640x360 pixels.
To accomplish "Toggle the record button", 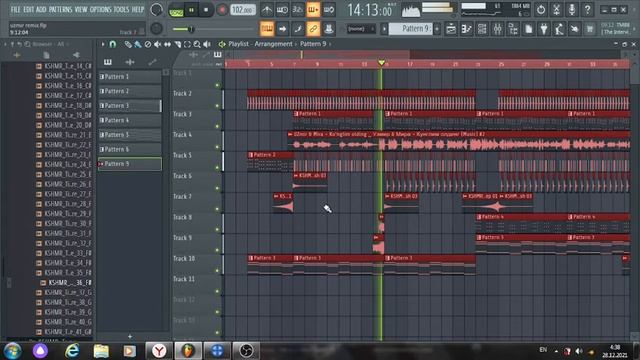I will pos(222,9).
